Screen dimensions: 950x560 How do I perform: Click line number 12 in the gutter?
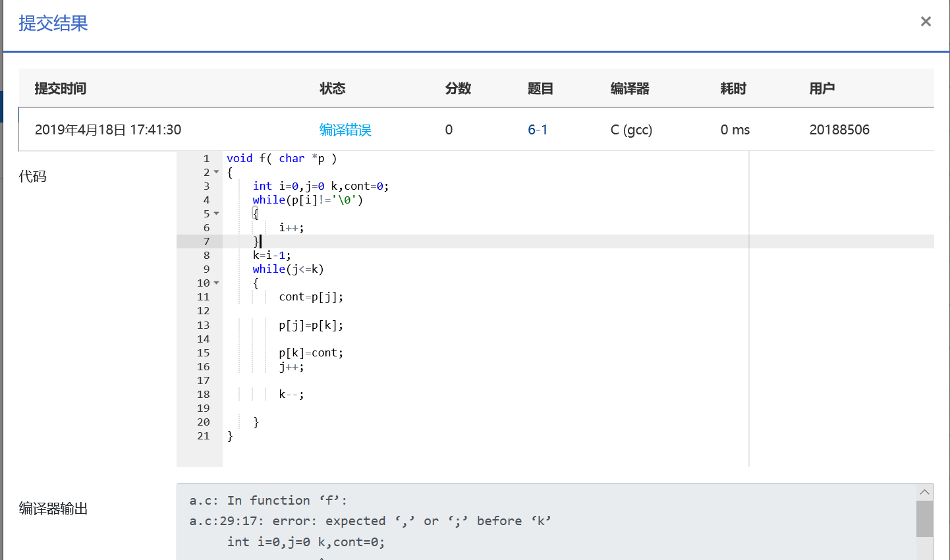203,310
